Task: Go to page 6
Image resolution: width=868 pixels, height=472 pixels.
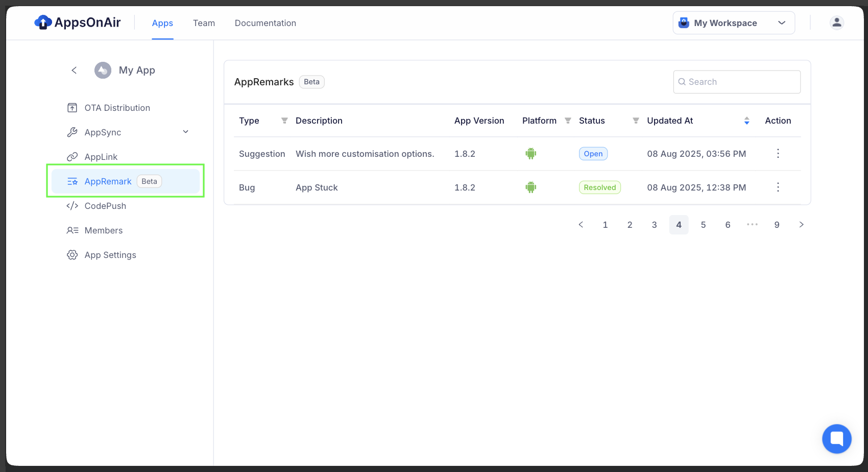Action: (x=728, y=225)
